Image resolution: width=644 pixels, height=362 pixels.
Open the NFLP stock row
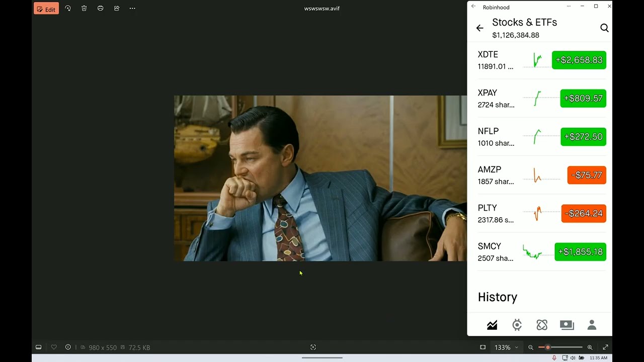542,137
